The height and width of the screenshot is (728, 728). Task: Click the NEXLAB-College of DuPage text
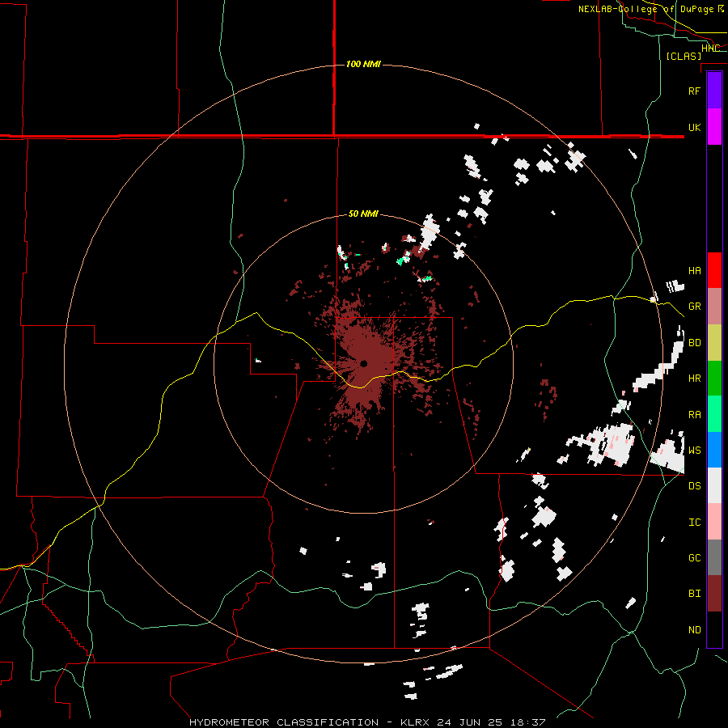tap(645, 9)
